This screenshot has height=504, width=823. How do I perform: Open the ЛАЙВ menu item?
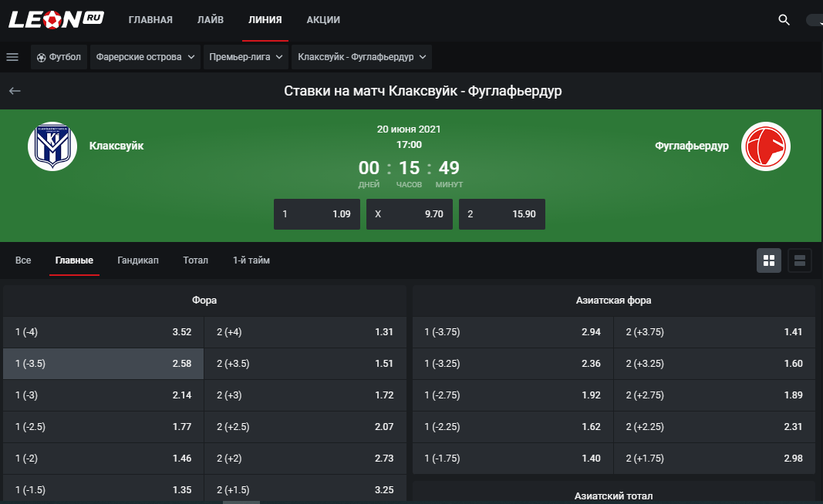(x=211, y=20)
